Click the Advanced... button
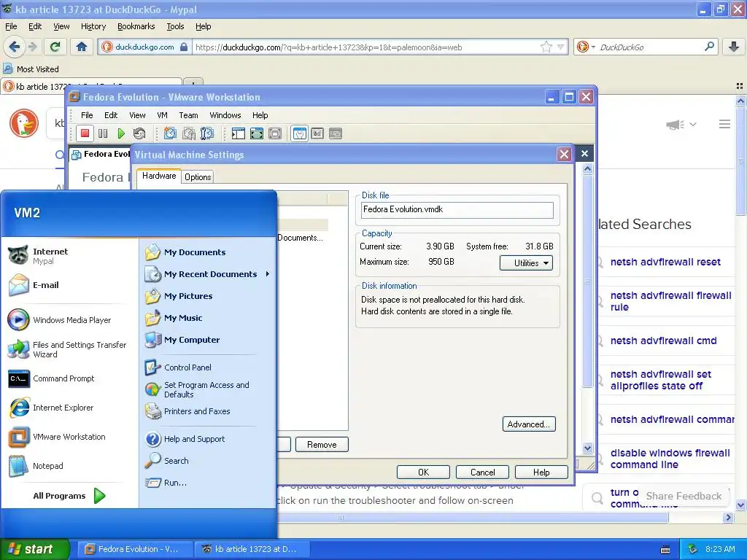The height and width of the screenshot is (560, 747). click(529, 424)
